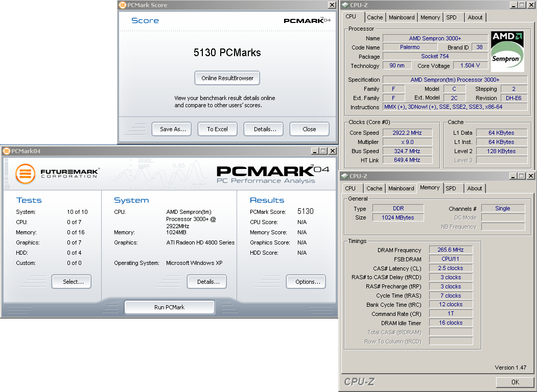
Task: Switch to Cache tab in upper CPU-Z
Action: click(x=375, y=17)
